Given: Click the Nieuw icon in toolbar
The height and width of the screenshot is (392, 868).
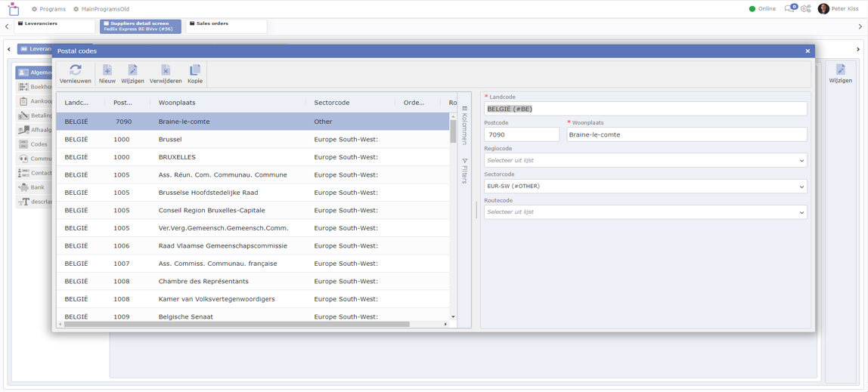Looking at the screenshot, I should coord(107,70).
